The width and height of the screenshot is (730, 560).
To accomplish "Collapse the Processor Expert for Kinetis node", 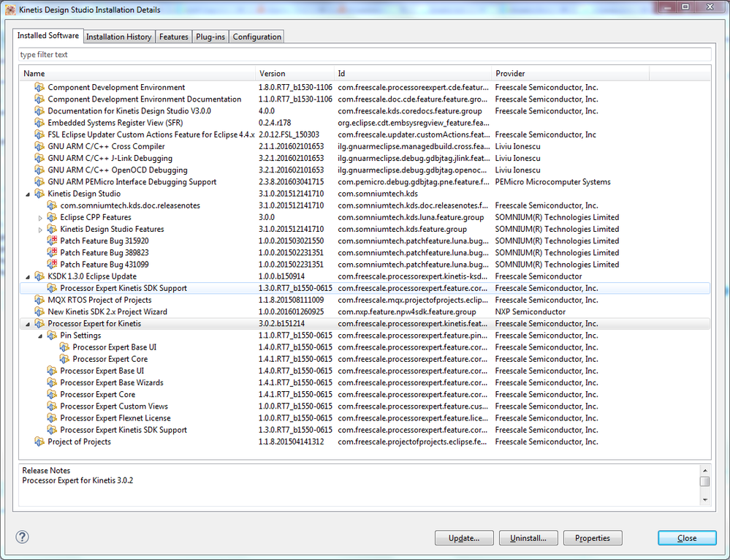I will [28, 325].
